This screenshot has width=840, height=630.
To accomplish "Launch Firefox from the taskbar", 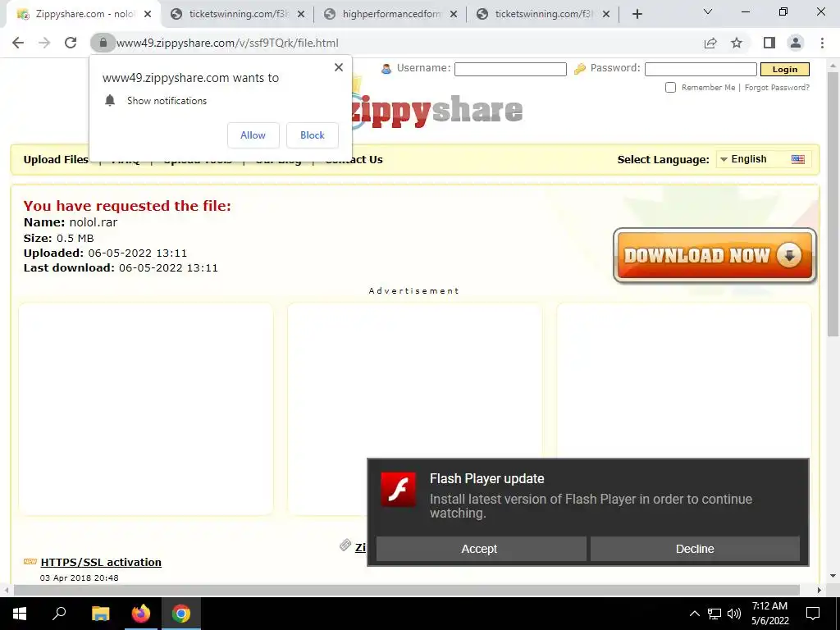I will click(x=141, y=614).
